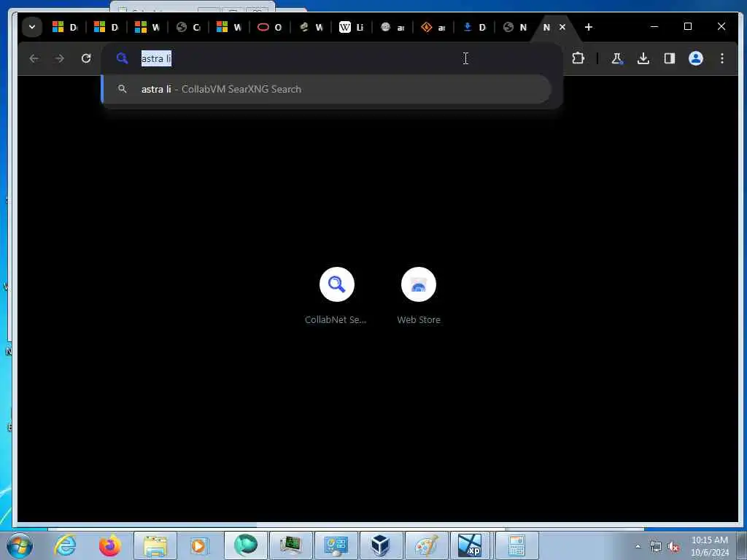Open the three-dot browser menu
The width and height of the screenshot is (747, 560).
point(722,58)
